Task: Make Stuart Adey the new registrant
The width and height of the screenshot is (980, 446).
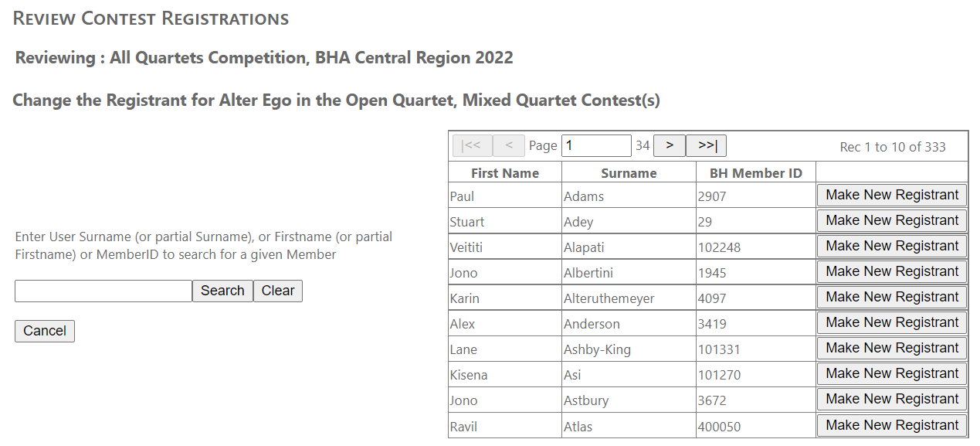Action: click(892, 221)
